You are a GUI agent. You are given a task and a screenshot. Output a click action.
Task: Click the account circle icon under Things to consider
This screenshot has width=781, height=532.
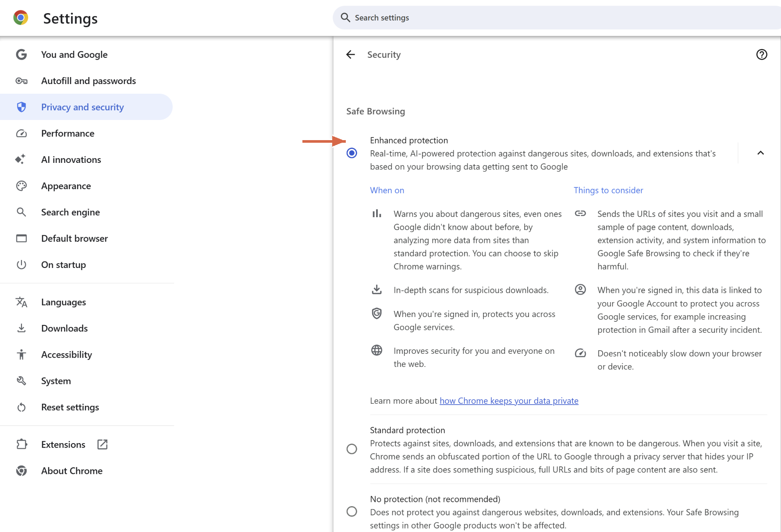(x=580, y=289)
